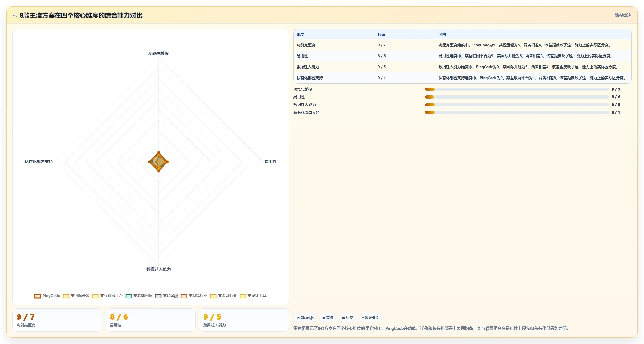
Task: Toggle 某设计工具 legend item
Action: [x=253, y=296]
